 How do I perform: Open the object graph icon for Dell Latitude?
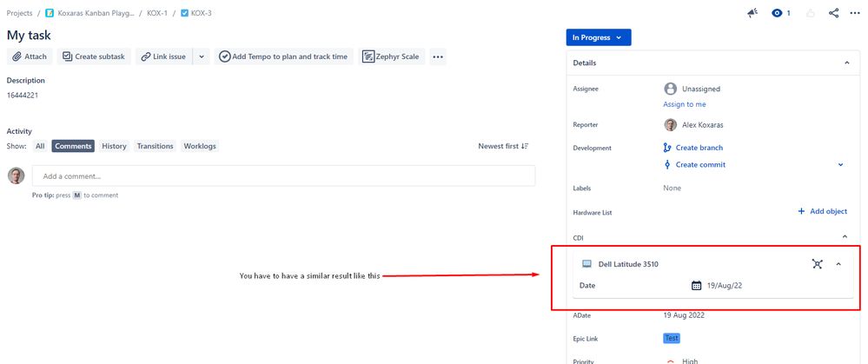(817, 264)
